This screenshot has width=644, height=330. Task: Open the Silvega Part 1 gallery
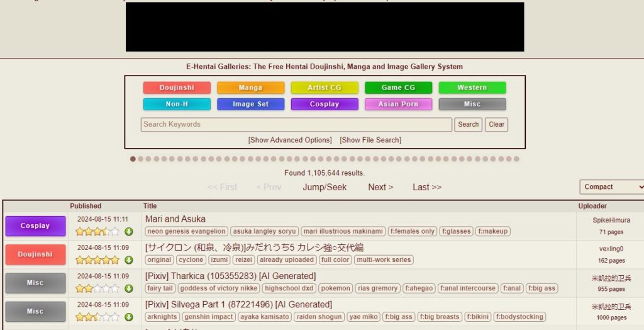pyautogui.click(x=238, y=305)
